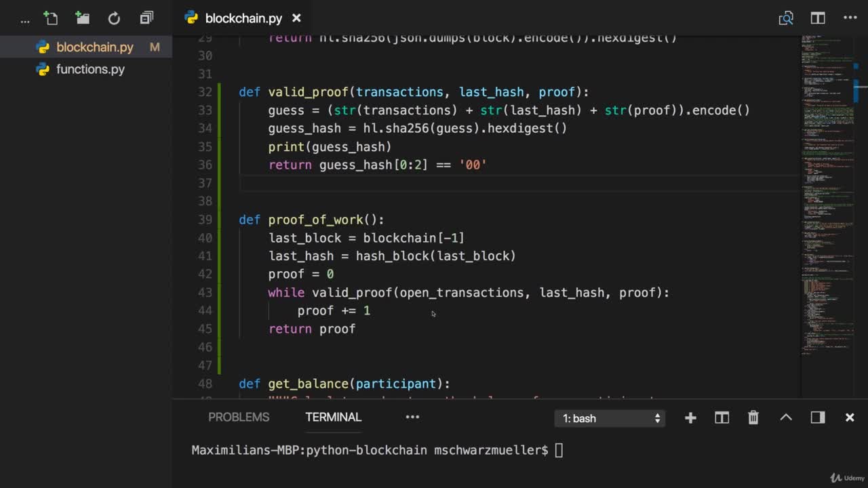This screenshot has height=488, width=868.
Task: Click line number 32 in the gutter
Action: click(205, 92)
